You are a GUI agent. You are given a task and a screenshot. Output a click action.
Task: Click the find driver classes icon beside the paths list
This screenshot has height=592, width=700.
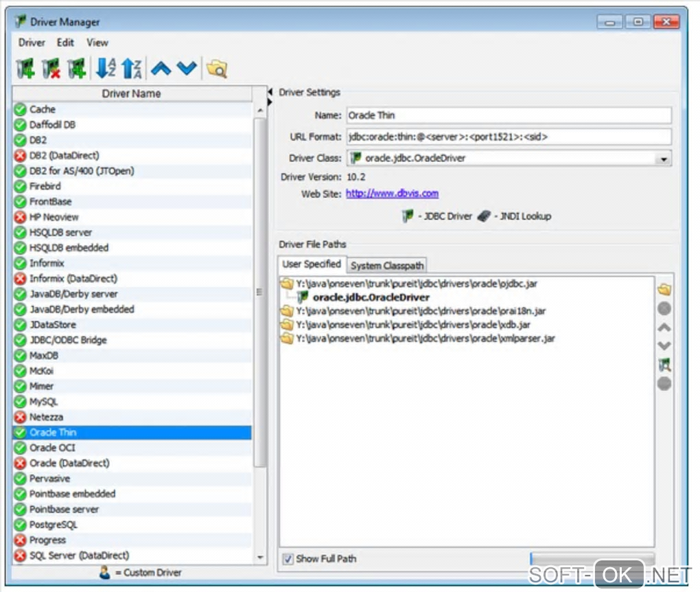tap(664, 365)
